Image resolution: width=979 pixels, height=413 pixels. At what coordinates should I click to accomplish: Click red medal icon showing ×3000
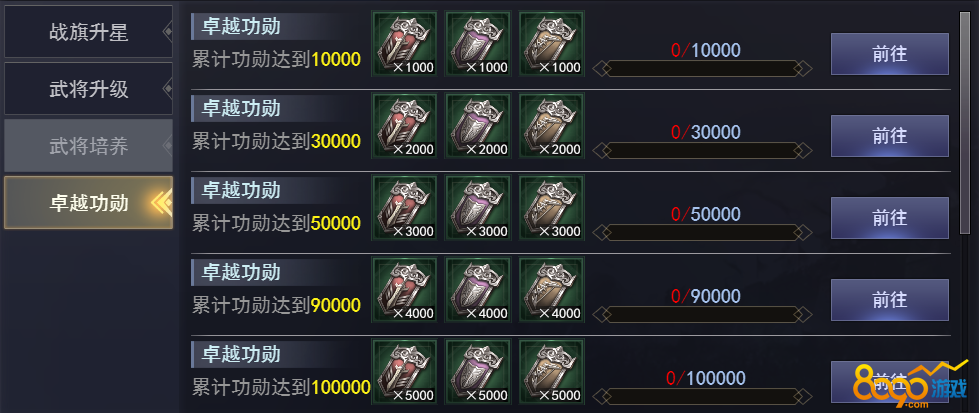[404, 207]
